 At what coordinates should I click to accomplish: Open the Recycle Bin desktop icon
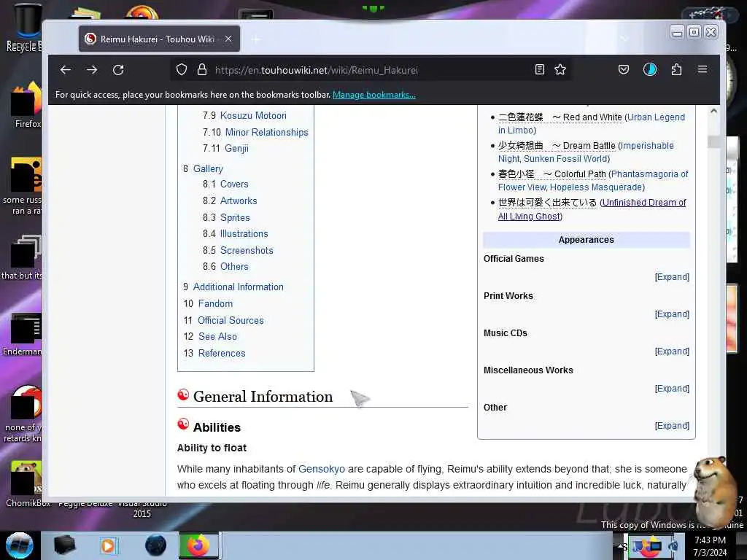tap(24, 28)
